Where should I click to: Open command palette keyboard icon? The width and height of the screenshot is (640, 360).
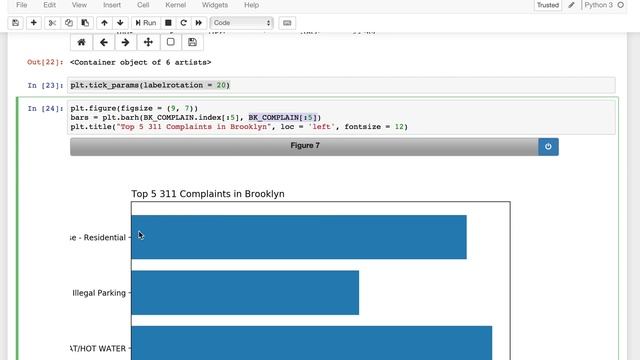(287, 23)
